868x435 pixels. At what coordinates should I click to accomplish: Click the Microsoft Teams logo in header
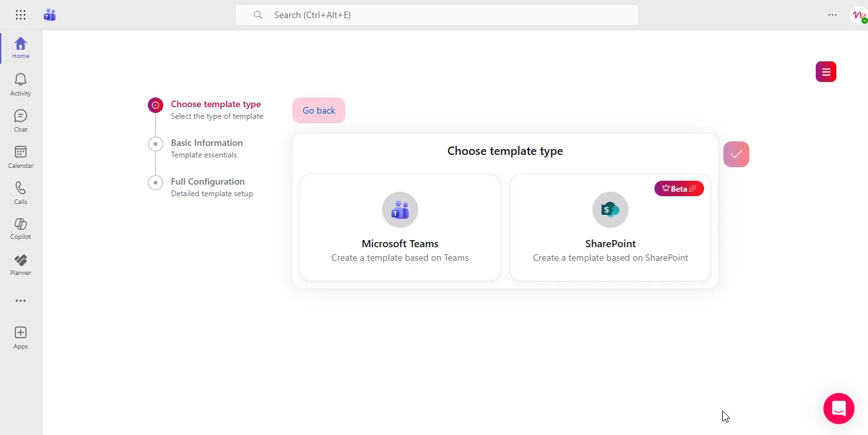[x=50, y=15]
